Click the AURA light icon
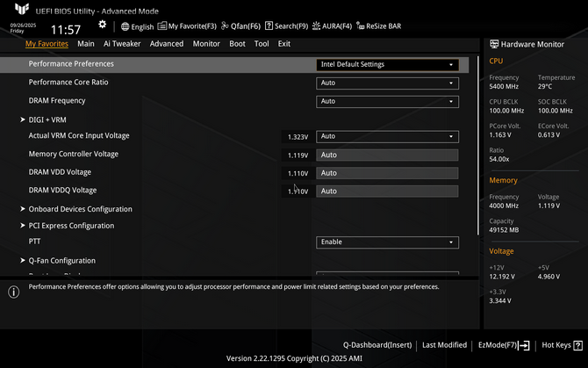Image resolution: width=588 pixels, height=368 pixels. (317, 25)
